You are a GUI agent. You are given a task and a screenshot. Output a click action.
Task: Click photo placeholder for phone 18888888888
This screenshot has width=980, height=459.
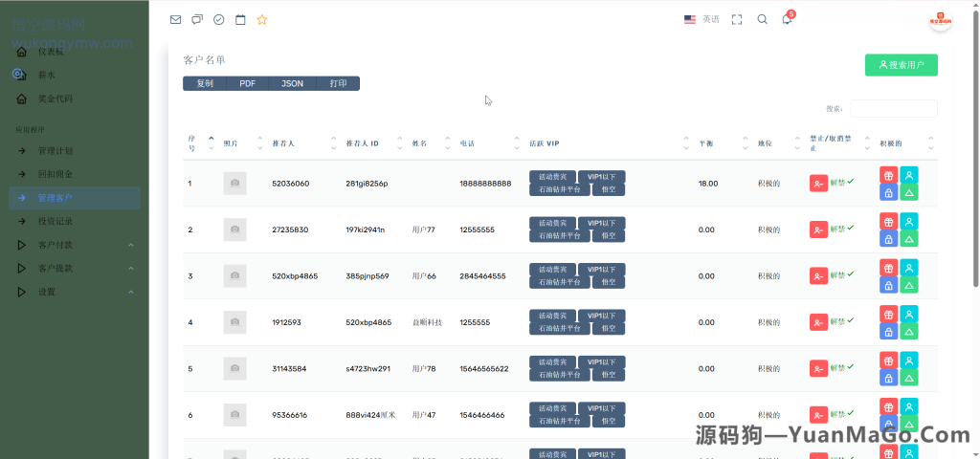(235, 183)
